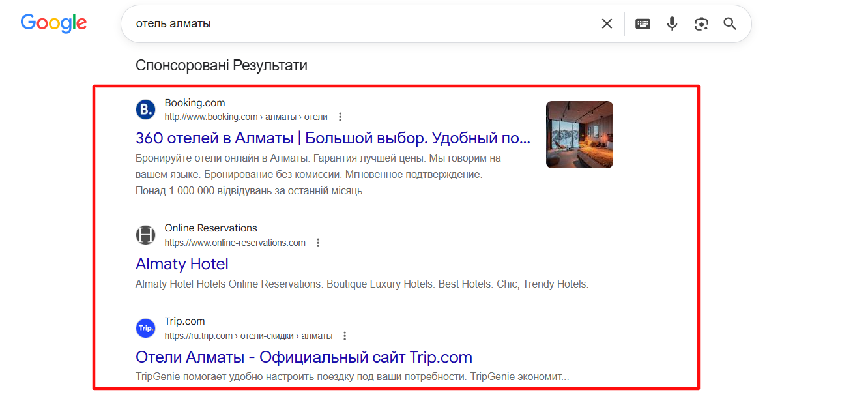This screenshot has width=868, height=401.
Task: Open the 'Almaty Hotel' result title
Action: click(182, 264)
